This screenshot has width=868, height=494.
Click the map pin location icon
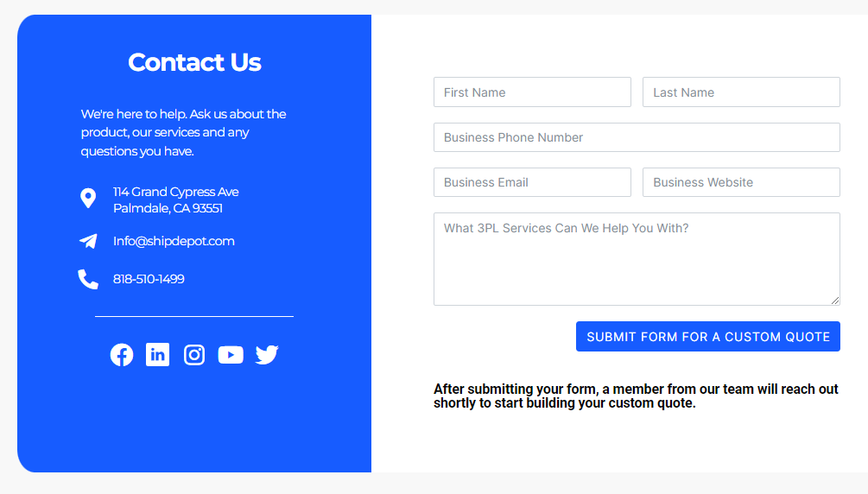(88, 199)
